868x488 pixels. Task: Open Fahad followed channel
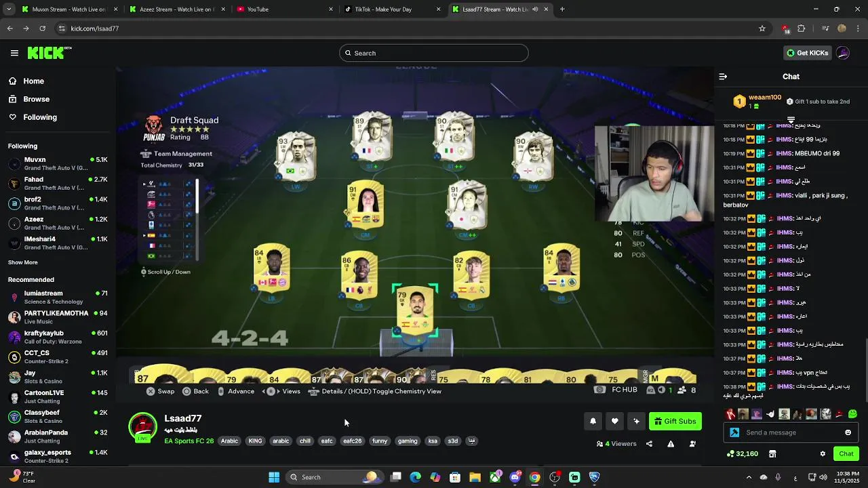click(x=58, y=184)
